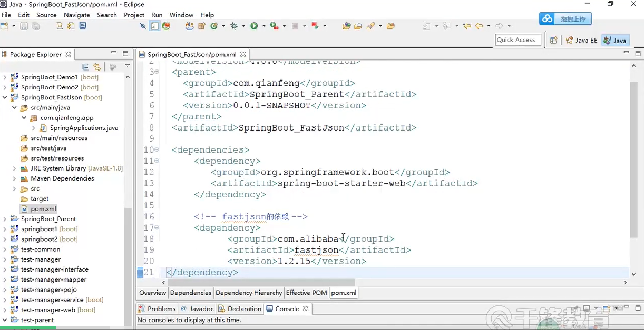
Task: Open the New file dropdown arrow
Action: pos(13,25)
